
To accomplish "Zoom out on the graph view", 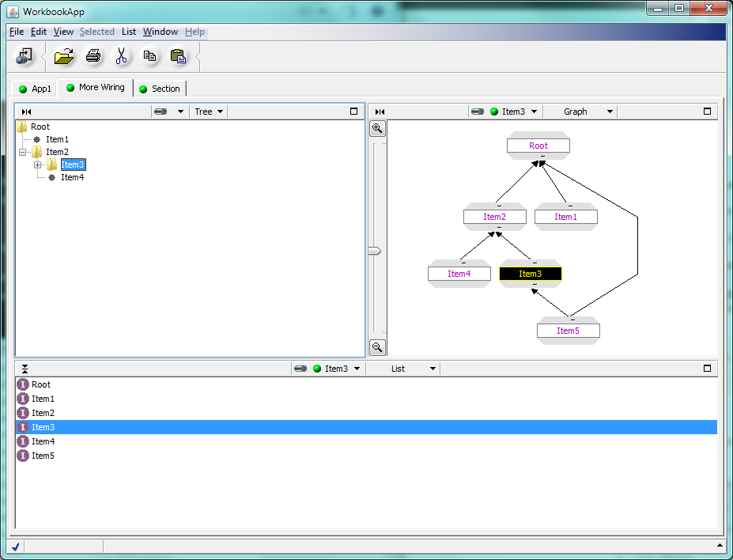I will click(x=378, y=346).
